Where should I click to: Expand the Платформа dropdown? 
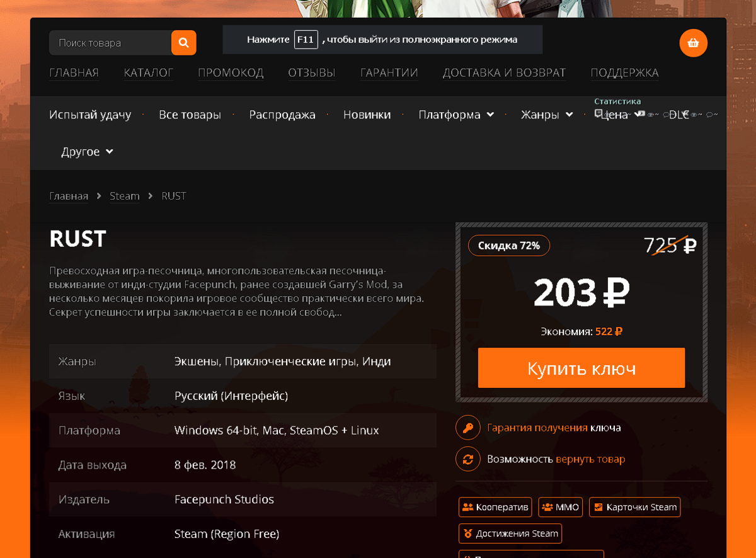pos(456,115)
